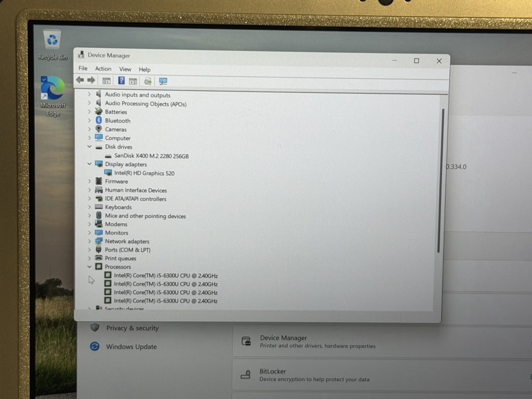Image resolution: width=532 pixels, height=399 pixels.
Task: Select the Ports (COM & LPT) tree label
Action: 128,250
